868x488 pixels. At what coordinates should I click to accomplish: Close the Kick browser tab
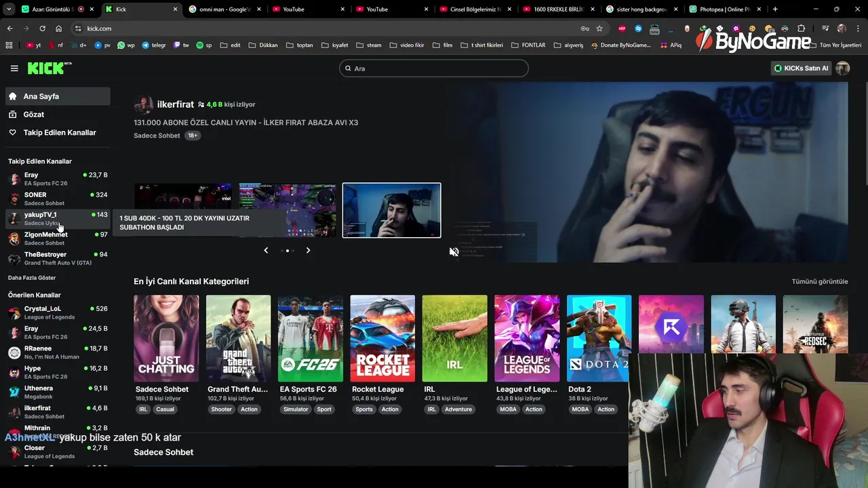pos(176,9)
